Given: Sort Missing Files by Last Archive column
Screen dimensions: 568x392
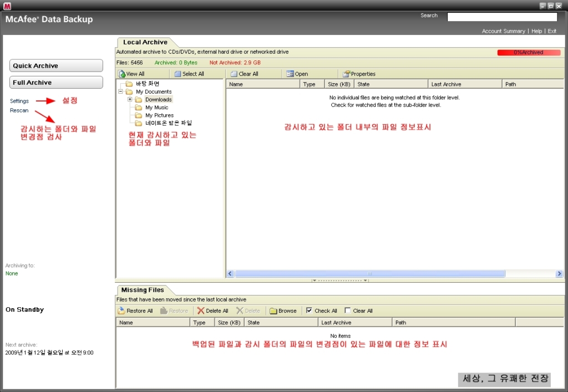Looking at the screenshot, I should point(356,322).
